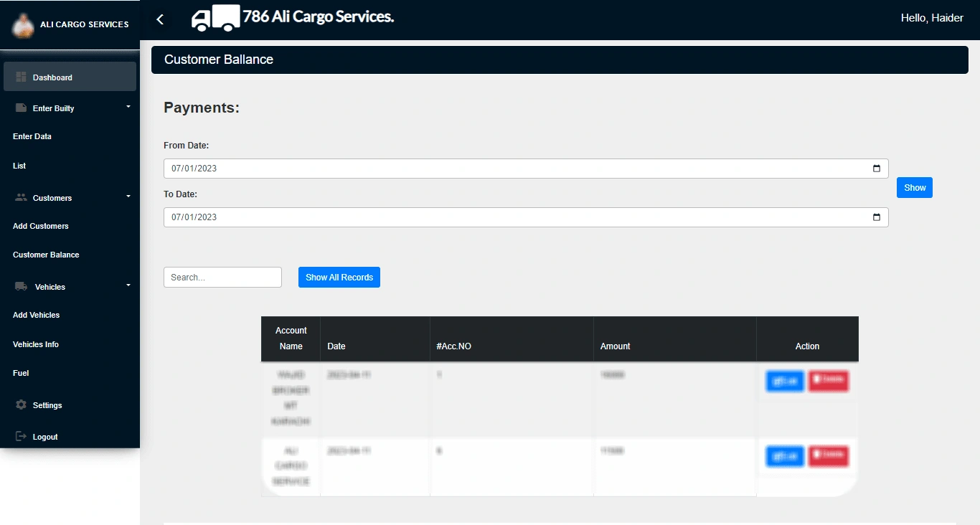Open From Date calendar picker icon
The image size is (980, 525).
point(877,169)
